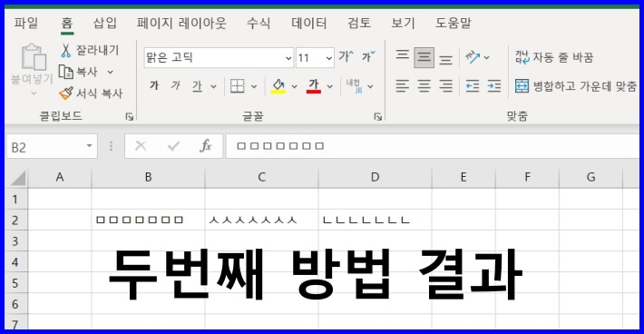The width and height of the screenshot is (644, 334).
Task: Expand the borders dropdown arrow
Action: (x=254, y=86)
